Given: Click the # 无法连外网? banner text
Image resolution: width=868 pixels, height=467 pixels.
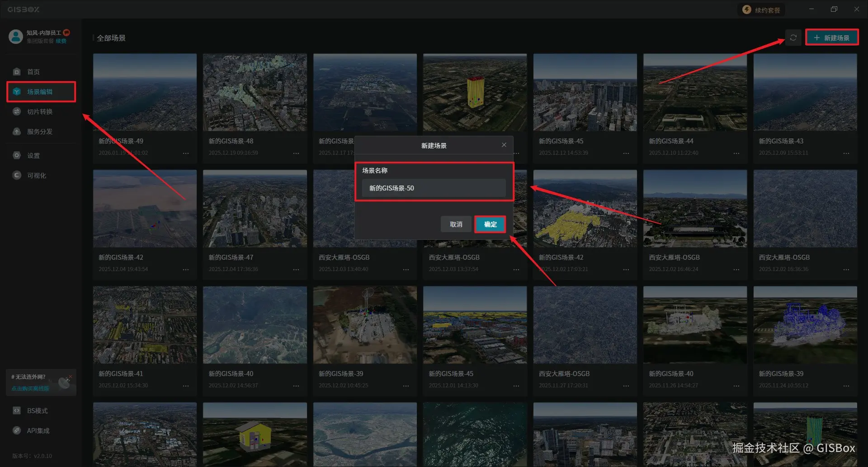Looking at the screenshot, I should coord(28,376).
